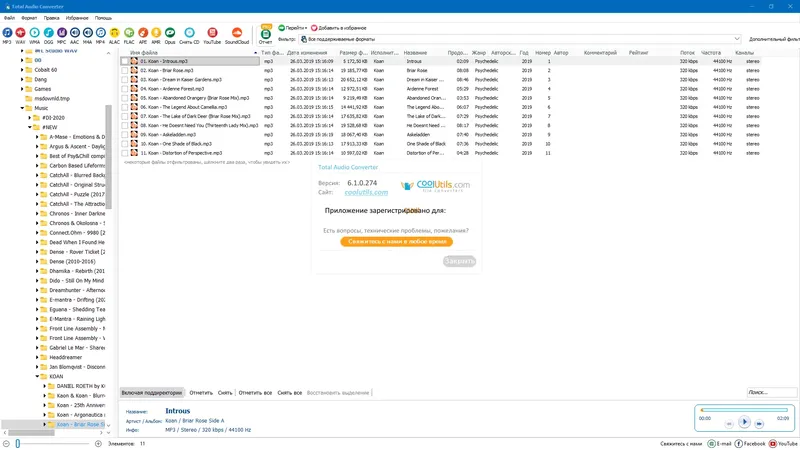800x450 pixels.
Task: Collapse the #NEW folder node
Action: tap(30, 127)
